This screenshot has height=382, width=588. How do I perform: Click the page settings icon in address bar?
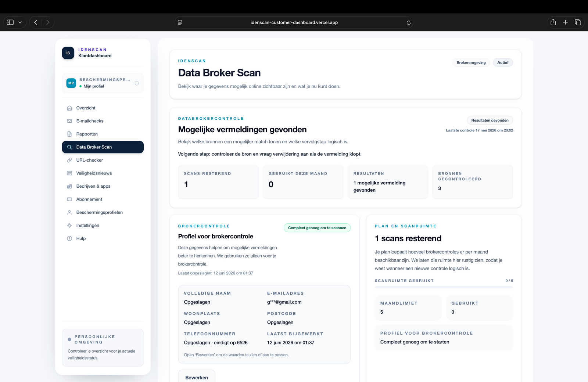click(x=180, y=22)
